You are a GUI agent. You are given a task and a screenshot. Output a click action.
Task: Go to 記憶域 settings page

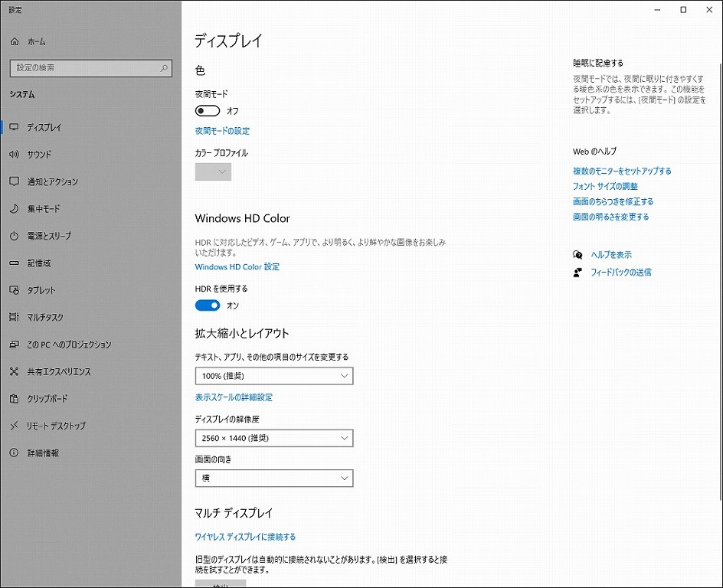(39, 263)
